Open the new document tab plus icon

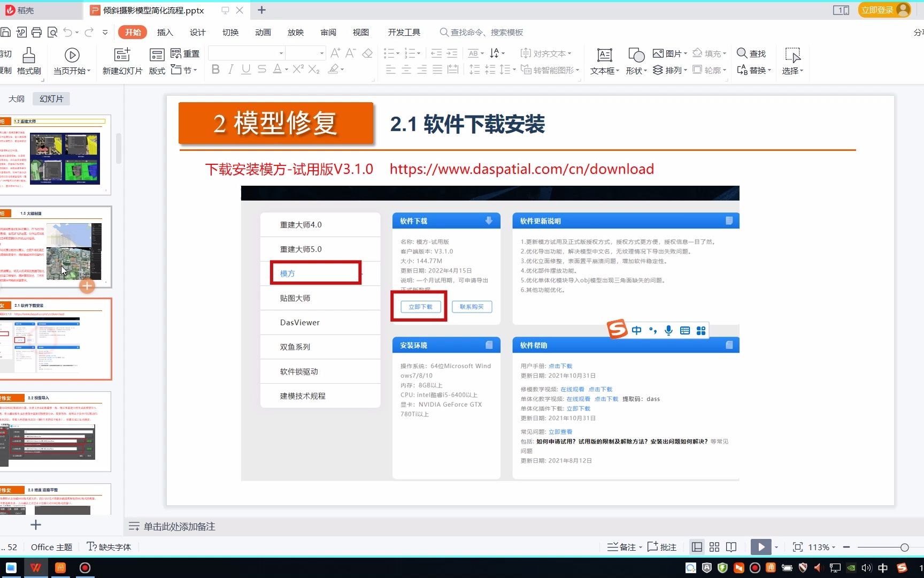(x=261, y=10)
